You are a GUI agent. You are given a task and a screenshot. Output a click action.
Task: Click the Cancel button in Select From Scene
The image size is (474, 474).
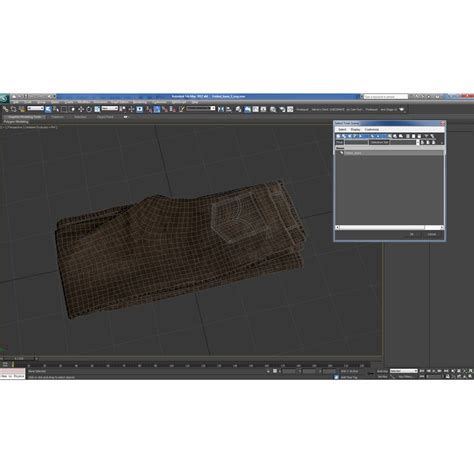[432, 234]
